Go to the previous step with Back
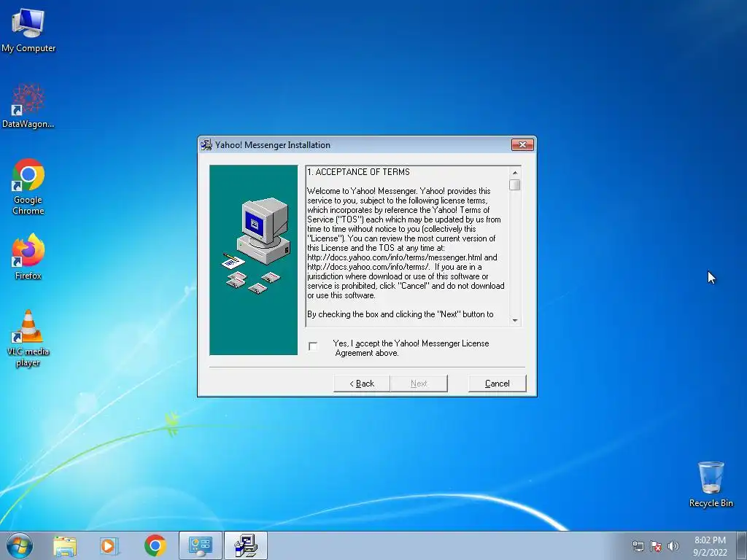 coord(362,384)
